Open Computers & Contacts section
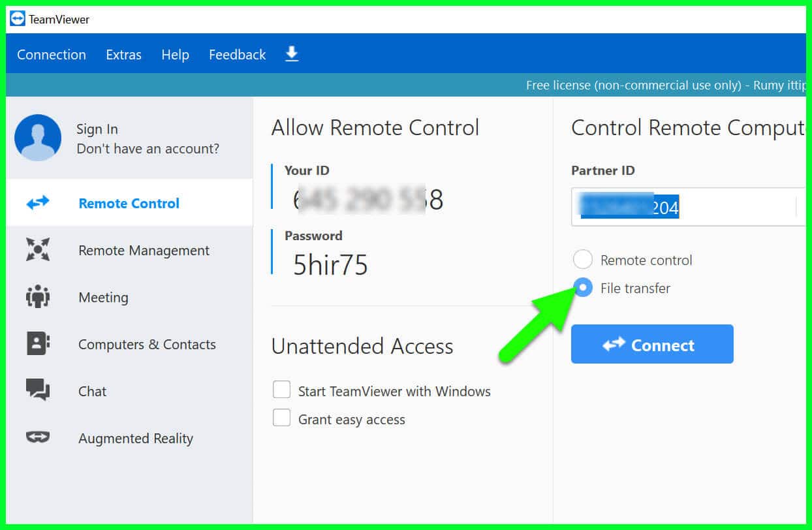 click(x=129, y=344)
